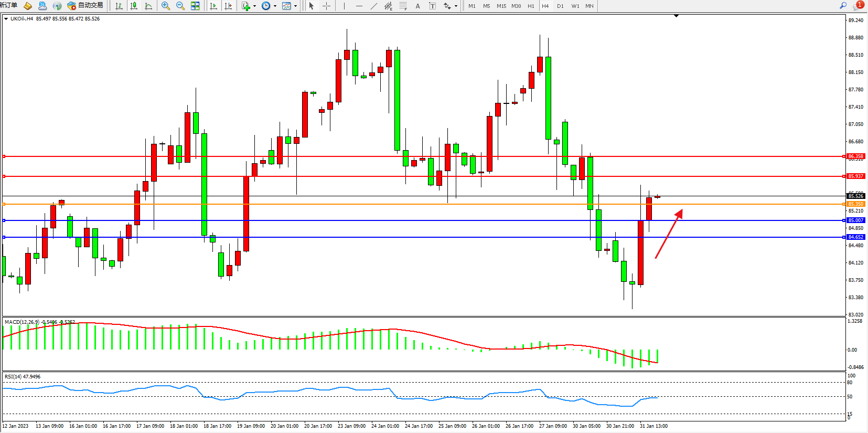This screenshot has height=433, width=868.
Task: Click the 新订单 new order button
Action: point(9,6)
